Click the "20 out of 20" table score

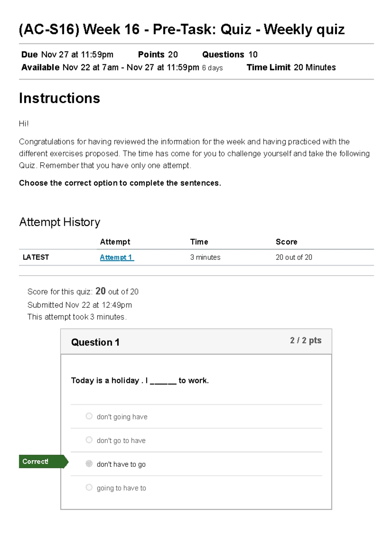coord(294,258)
